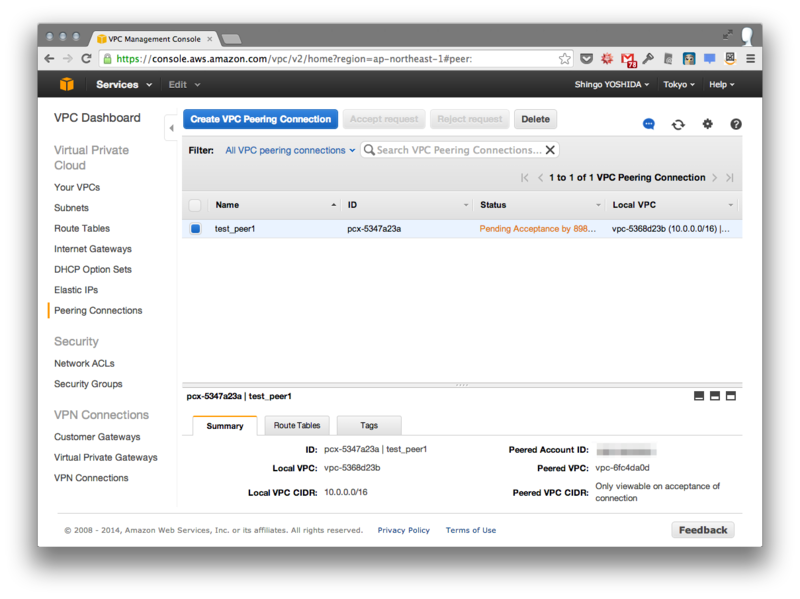Split the details pane half-height icon
800x599 pixels.
coord(715,396)
